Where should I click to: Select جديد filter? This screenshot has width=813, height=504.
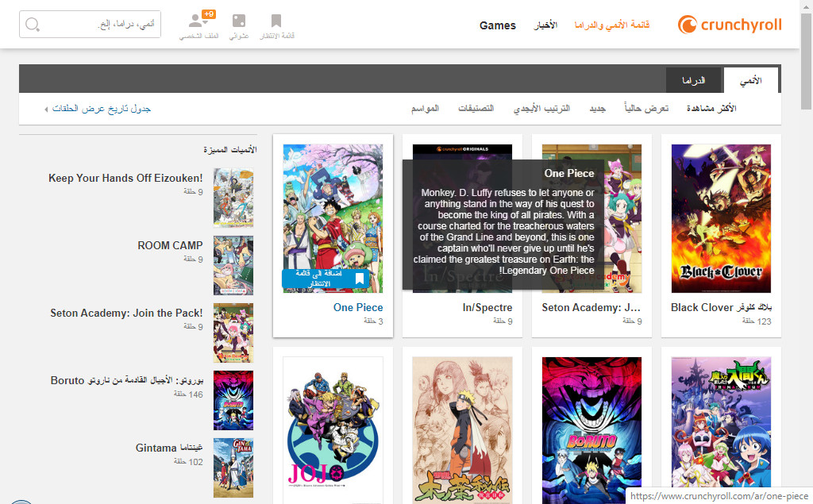tap(597, 109)
